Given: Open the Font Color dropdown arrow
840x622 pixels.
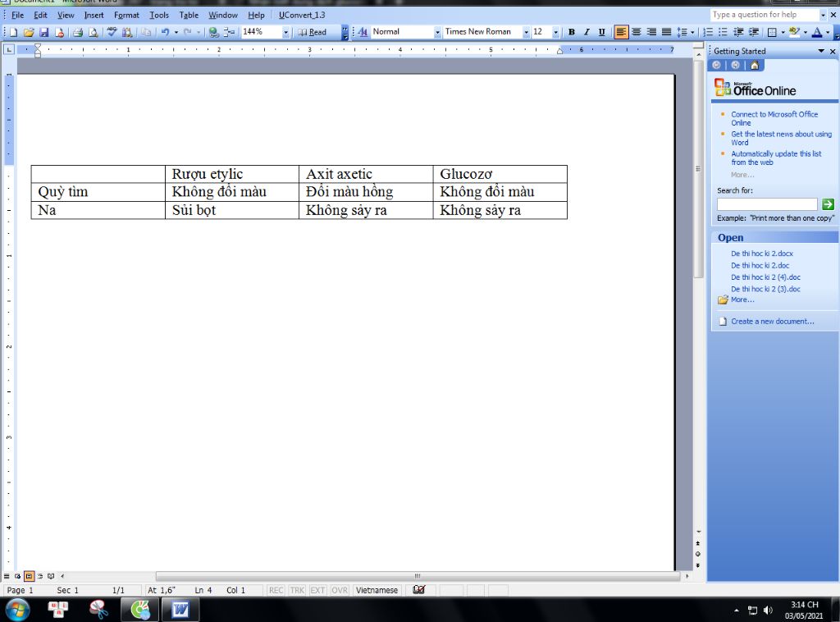Looking at the screenshot, I should [828, 32].
